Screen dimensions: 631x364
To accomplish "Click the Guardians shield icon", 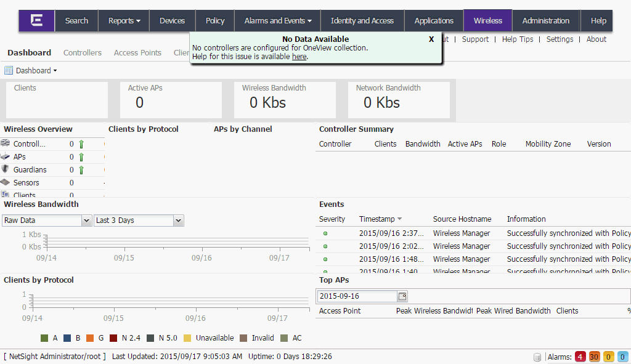I will (x=5, y=169).
